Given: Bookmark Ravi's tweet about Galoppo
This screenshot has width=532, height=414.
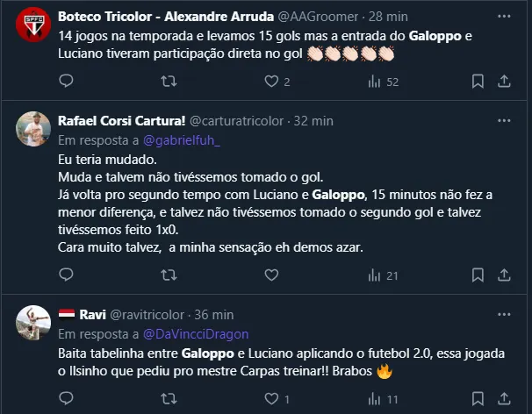Looking at the screenshot, I should pyautogui.click(x=478, y=399).
